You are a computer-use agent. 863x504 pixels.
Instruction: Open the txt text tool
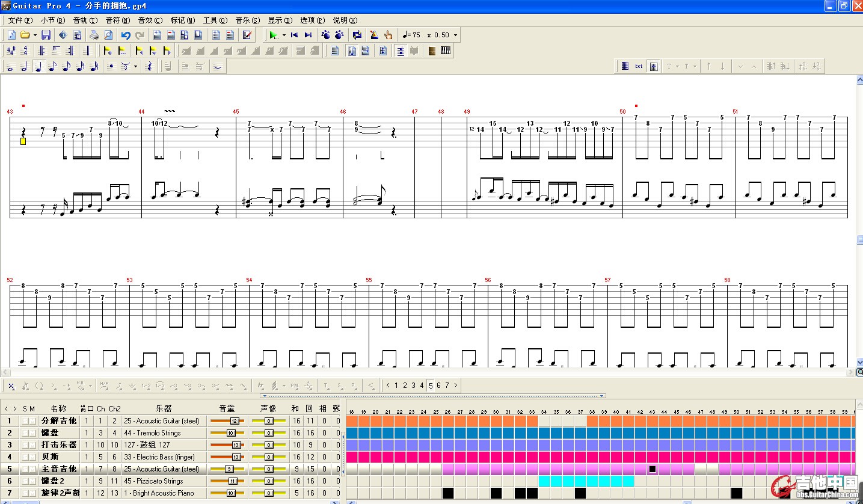coord(639,66)
